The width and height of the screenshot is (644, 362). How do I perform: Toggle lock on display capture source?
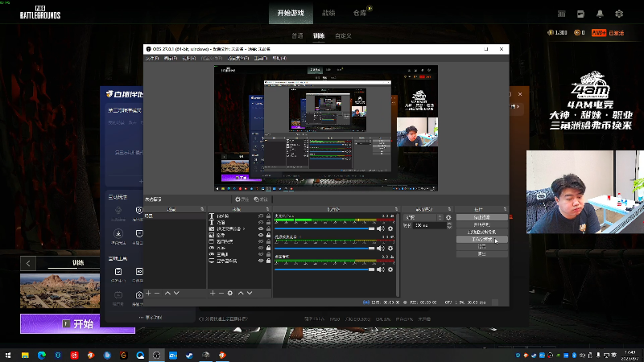[268, 261]
